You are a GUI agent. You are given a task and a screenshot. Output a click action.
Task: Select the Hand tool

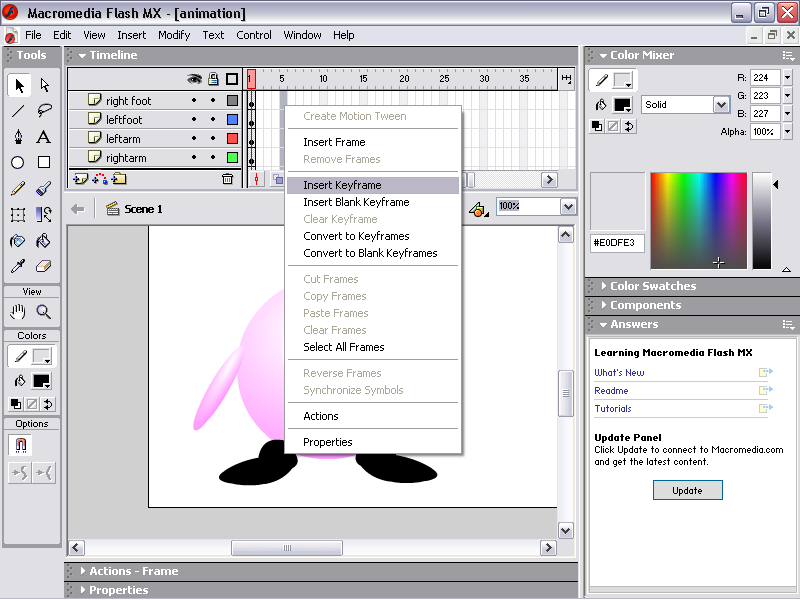pos(18,312)
